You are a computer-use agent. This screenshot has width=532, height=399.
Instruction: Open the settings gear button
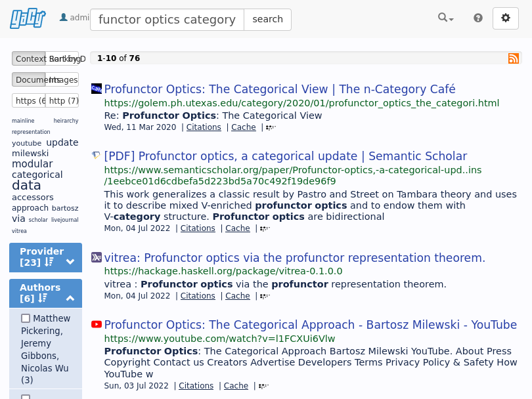[506, 18]
